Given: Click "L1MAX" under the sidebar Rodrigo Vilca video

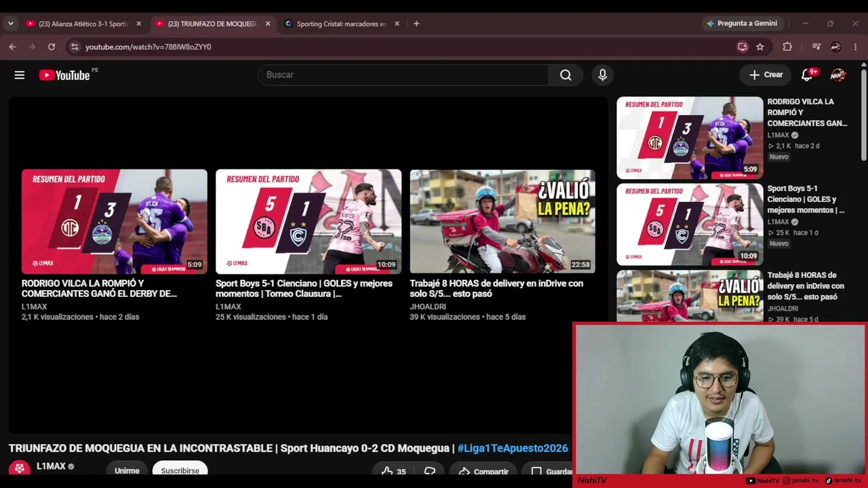Looking at the screenshot, I should coord(778,136).
